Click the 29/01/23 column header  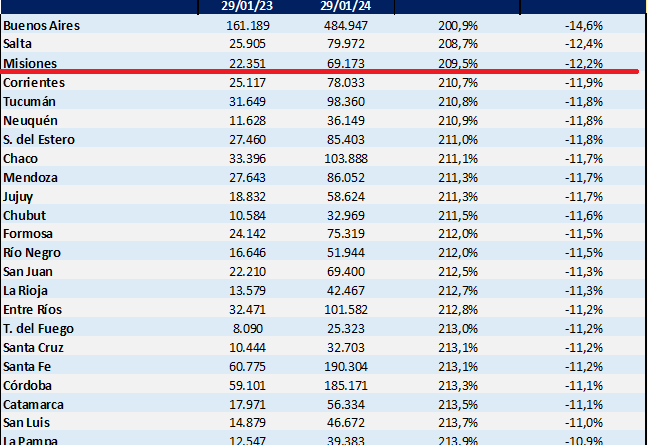[242, 6]
